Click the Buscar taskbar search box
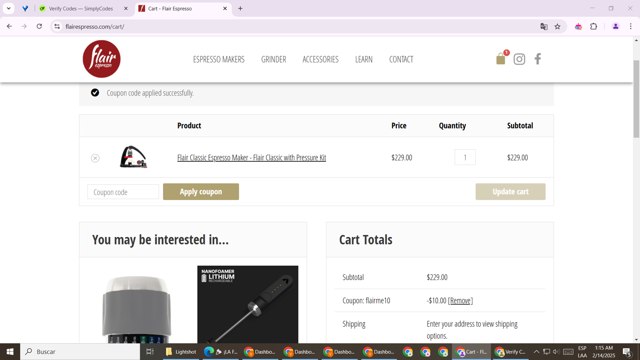Image resolution: width=640 pixels, height=360 pixels. pyautogui.click(x=80, y=351)
